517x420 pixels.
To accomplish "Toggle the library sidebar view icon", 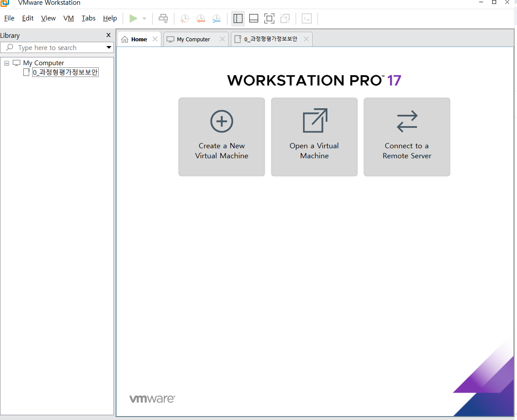I will [x=238, y=18].
